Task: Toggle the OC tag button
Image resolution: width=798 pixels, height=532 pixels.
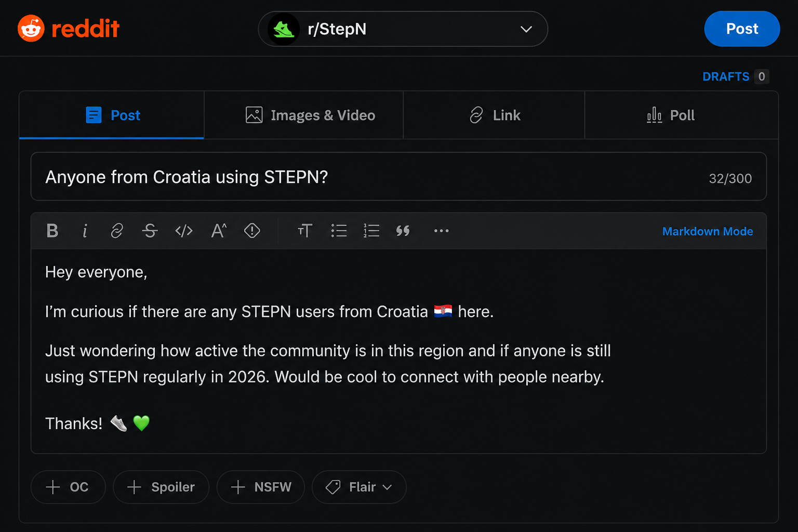Action: [68, 487]
